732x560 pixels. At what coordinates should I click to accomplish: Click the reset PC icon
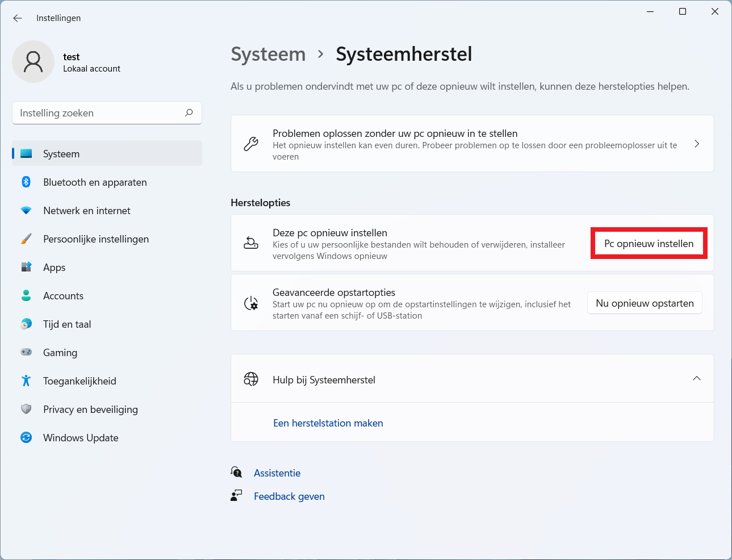tap(251, 243)
